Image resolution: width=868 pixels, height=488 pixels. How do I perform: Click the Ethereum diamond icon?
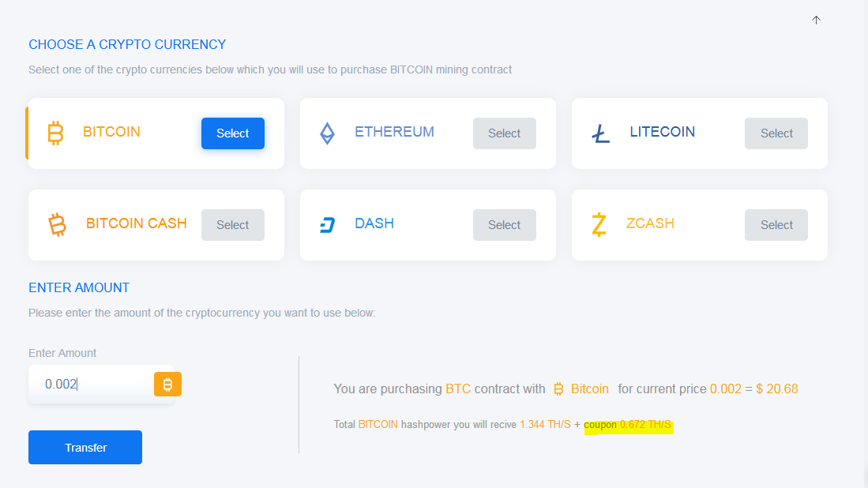coord(327,133)
